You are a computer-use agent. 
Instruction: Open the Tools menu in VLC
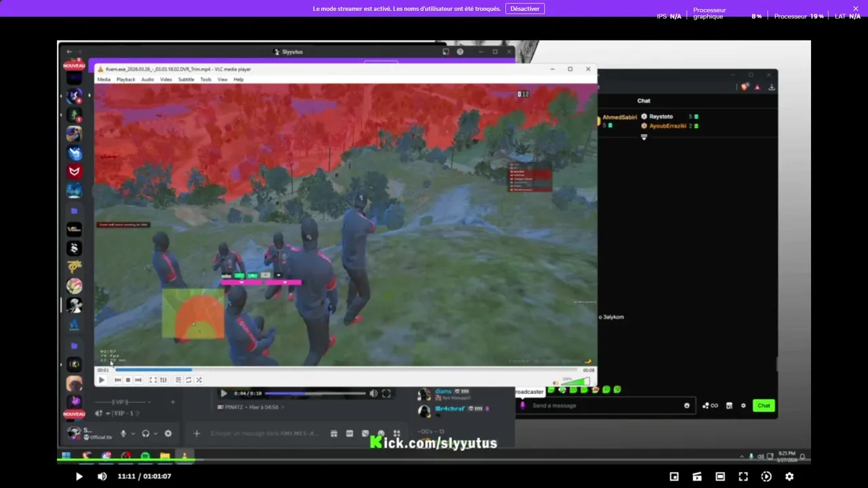coord(205,79)
